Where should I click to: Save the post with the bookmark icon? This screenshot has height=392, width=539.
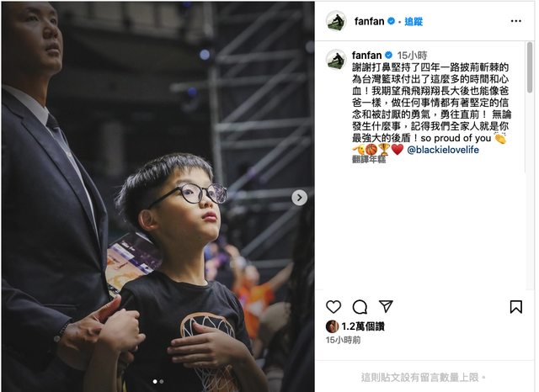[x=515, y=306]
